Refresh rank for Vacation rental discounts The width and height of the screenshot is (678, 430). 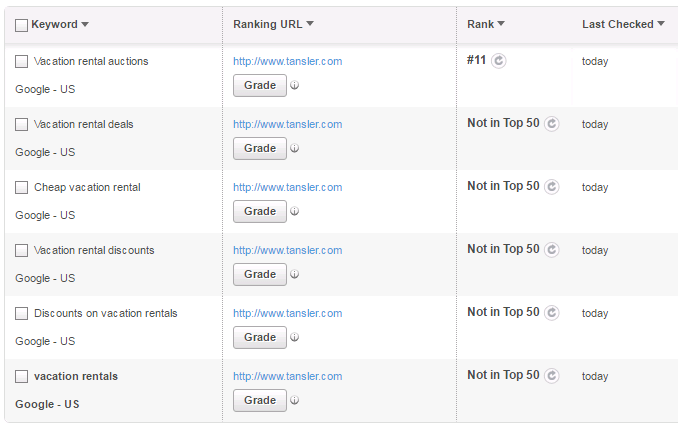[x=552, y=250]
